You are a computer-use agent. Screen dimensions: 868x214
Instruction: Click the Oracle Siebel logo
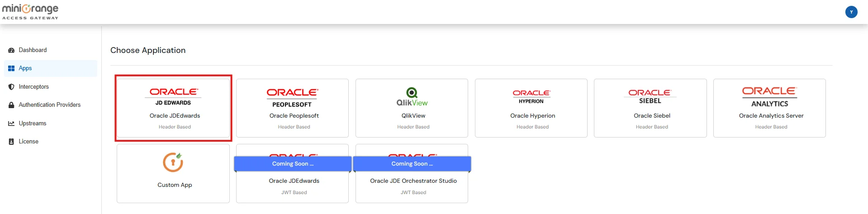(x=650, y=96)
